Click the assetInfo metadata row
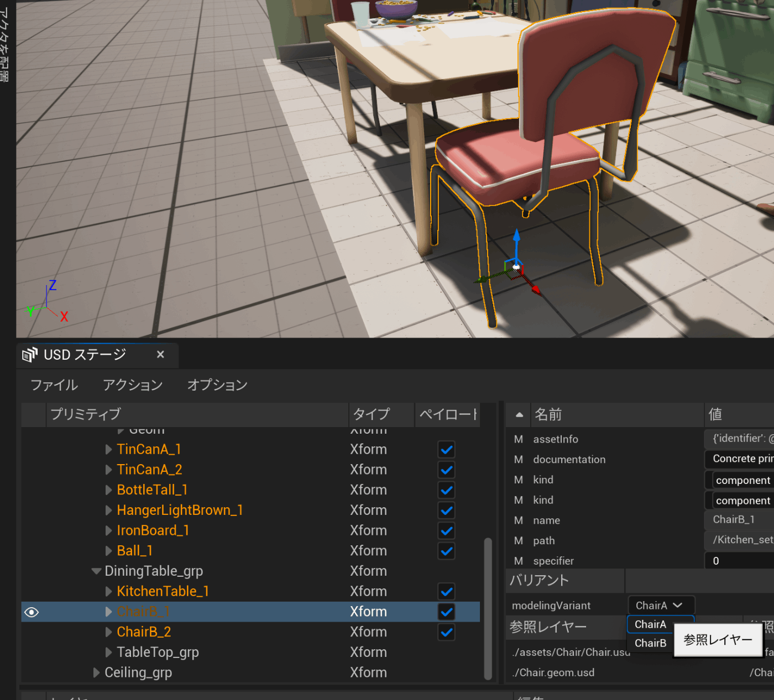774x700 pixels. 640,439
